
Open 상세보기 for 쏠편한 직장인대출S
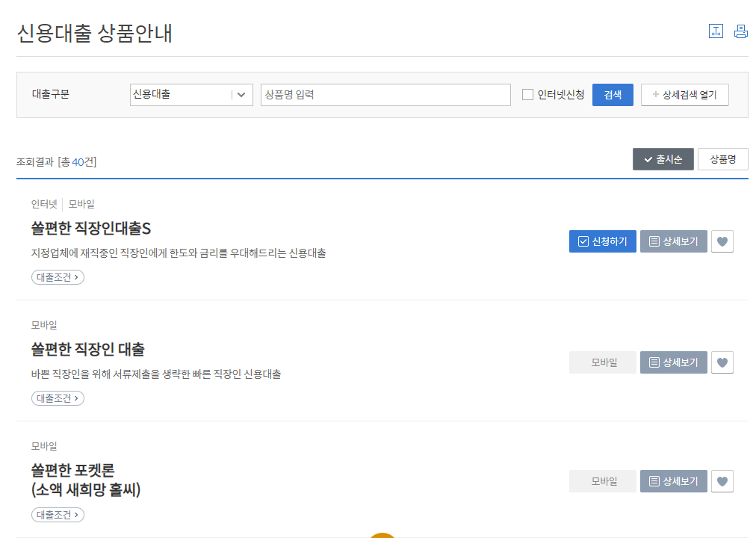coord(674,241)
